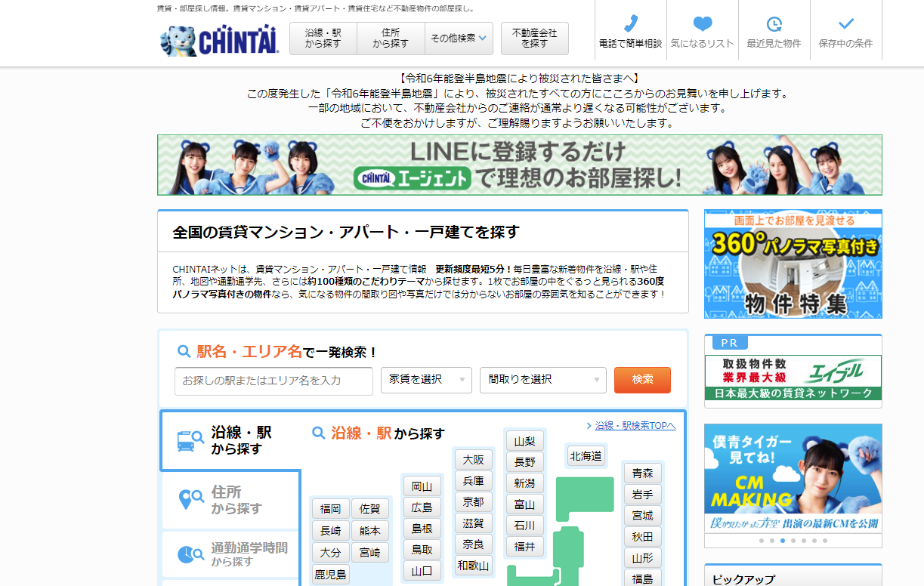Select first carousel dot under CM banner
Image resolution: width=924 pixels, height=586 pixels.
click(x=761, y=541)
